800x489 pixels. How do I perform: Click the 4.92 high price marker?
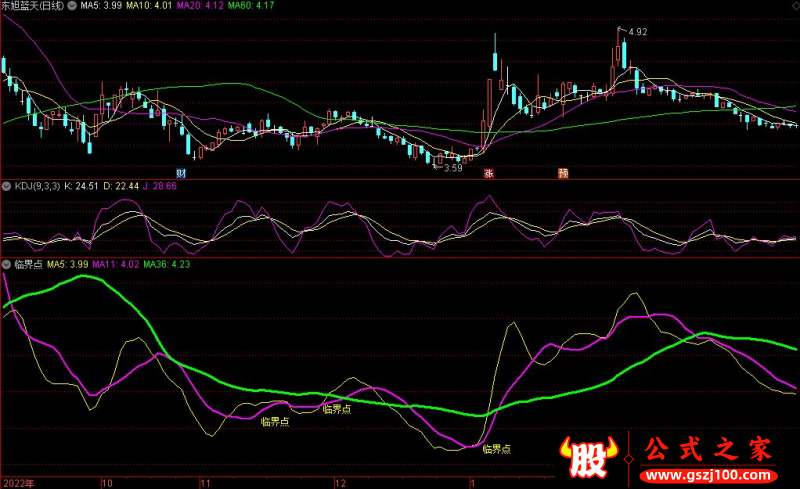(637, 32)
